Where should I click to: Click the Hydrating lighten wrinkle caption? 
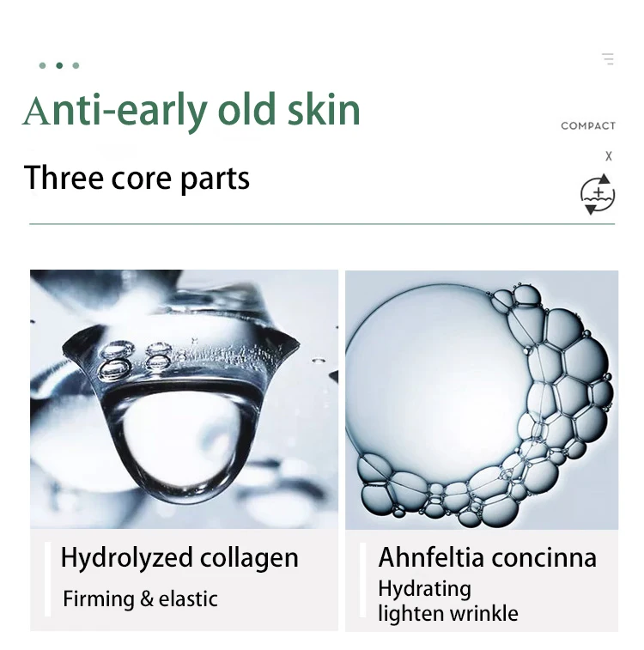click(x=448, y=602)
